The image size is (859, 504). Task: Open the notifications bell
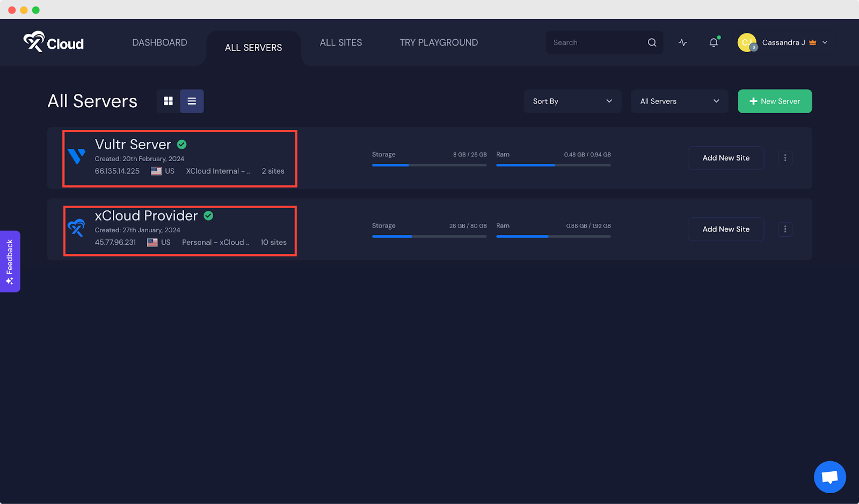coord(713,42)
